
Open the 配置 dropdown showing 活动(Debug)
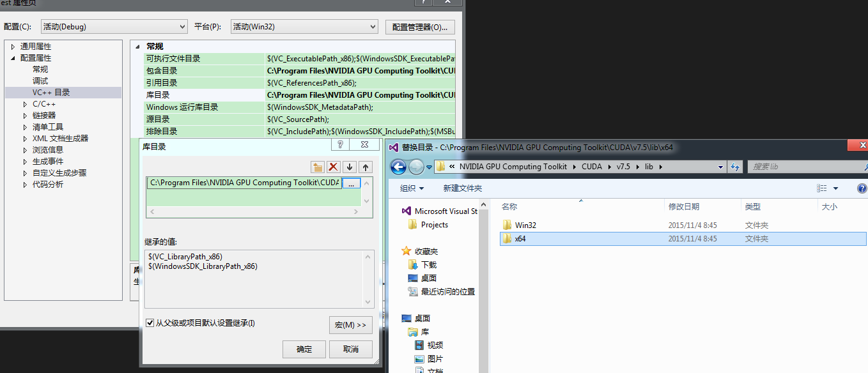[x=114, y=27]
